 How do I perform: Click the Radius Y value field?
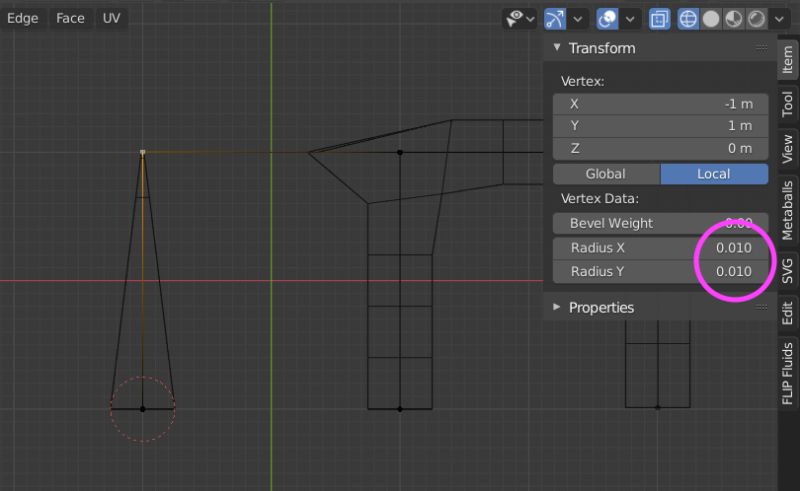pos(660,272)
